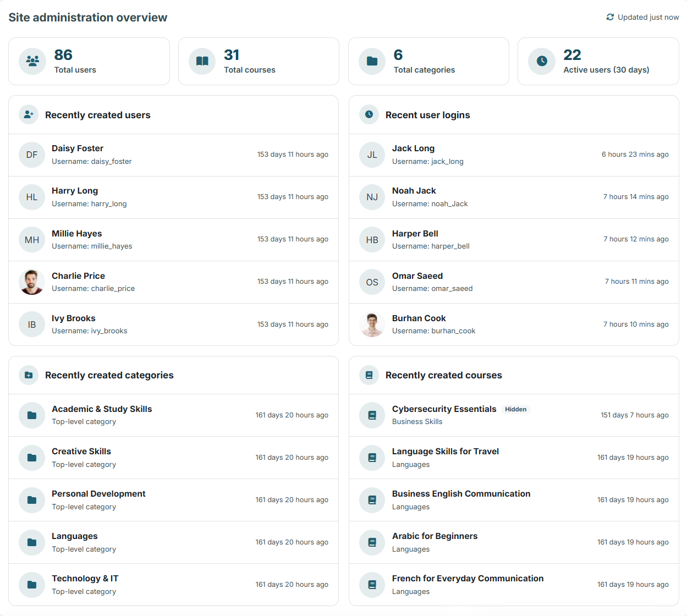Select the Harper Bell name link

point(415,234)
